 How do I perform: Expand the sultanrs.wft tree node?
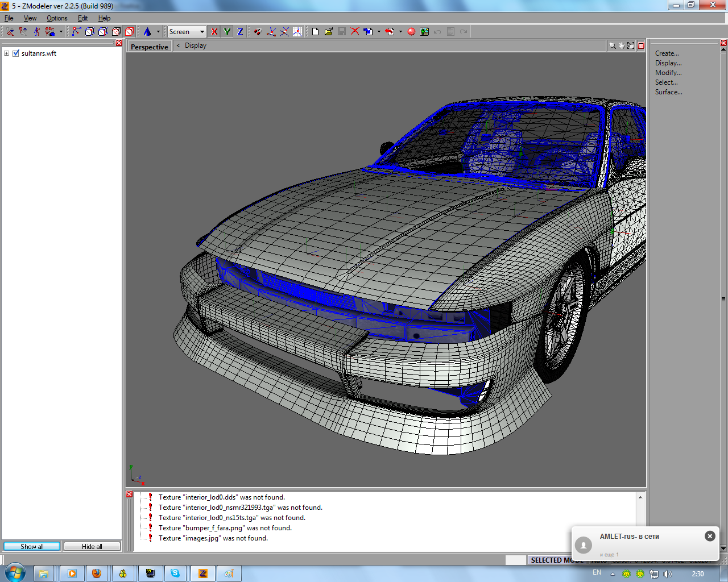6,53
